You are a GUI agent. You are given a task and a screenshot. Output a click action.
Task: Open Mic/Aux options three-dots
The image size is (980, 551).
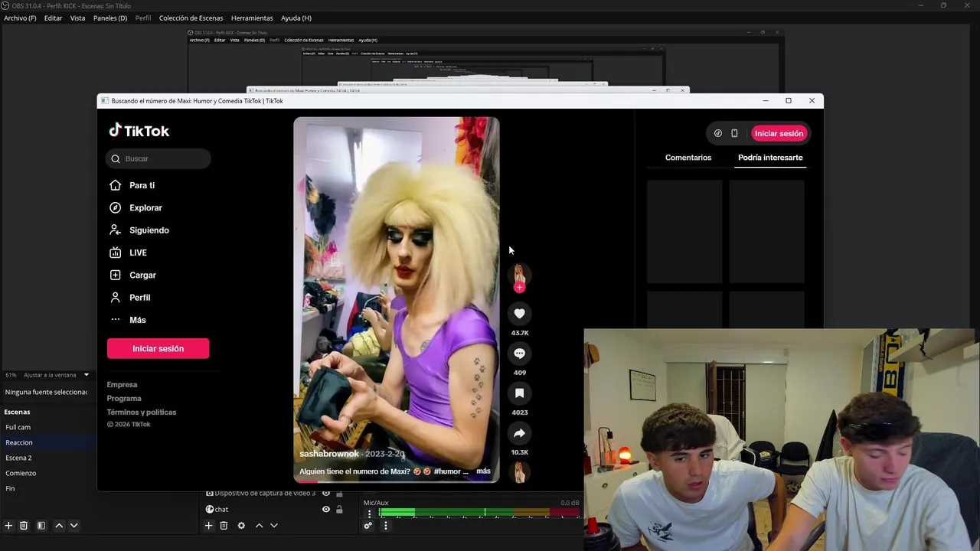click(x=369, y=514)
